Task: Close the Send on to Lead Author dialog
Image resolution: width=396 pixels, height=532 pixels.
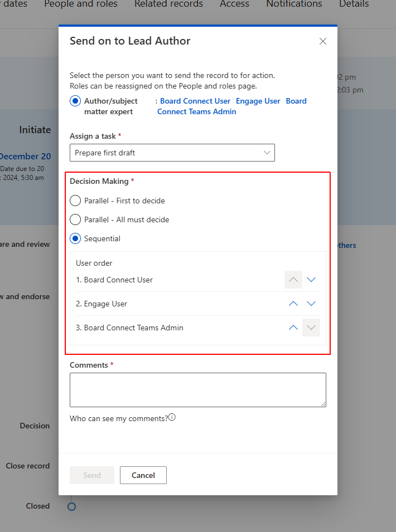Action: coord(323,41)
